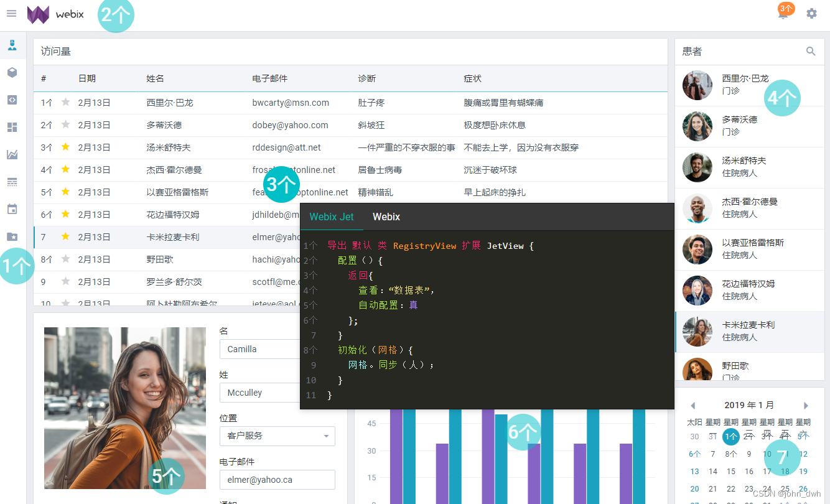Open the cube icon in the sidebar
Image resolution: width=830 pixels, height=504 pixels.
pyautogui.click(x=12, y=72)
